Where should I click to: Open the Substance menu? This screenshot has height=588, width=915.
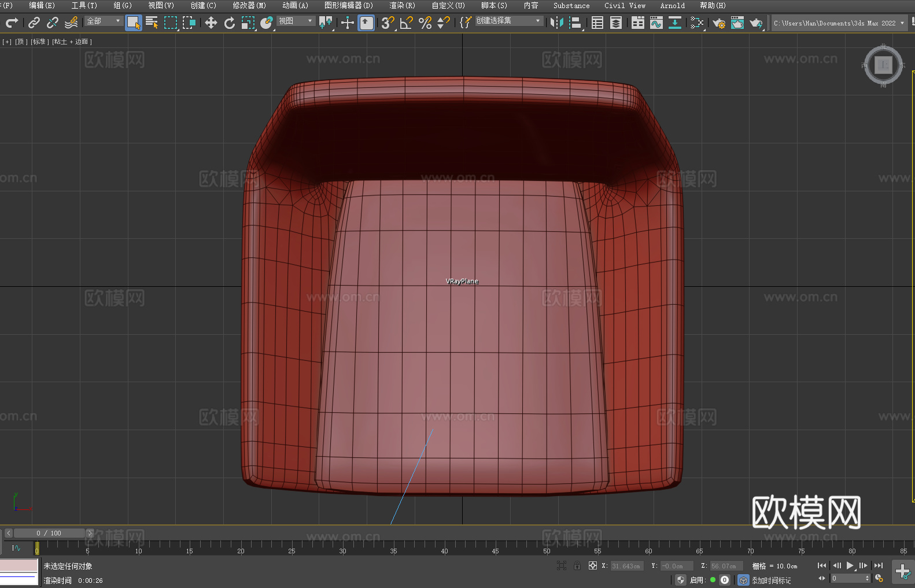[x=571, y=5]
